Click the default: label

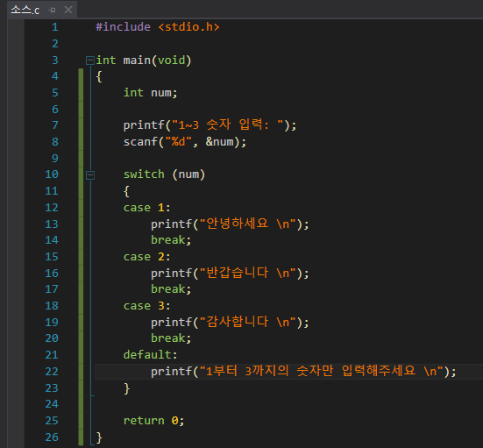(150, 355)
